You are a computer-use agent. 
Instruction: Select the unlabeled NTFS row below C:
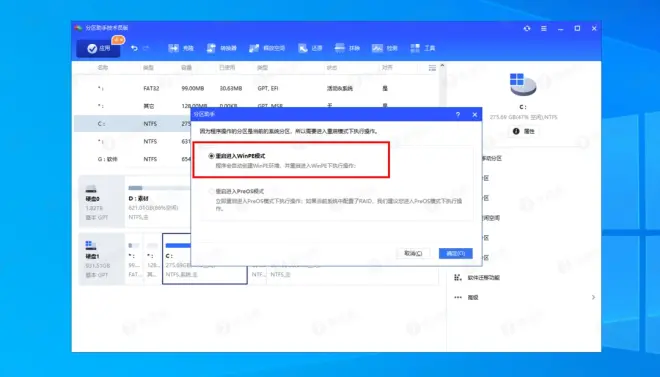tap(132, 141)
